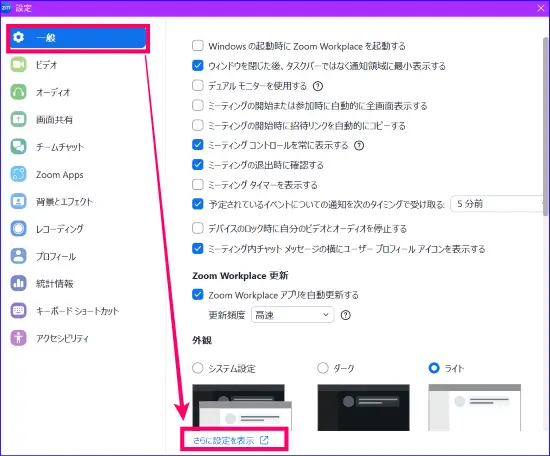Click the video camera icon beside ビデオ
550x456 pixels.
coord(18,65)
